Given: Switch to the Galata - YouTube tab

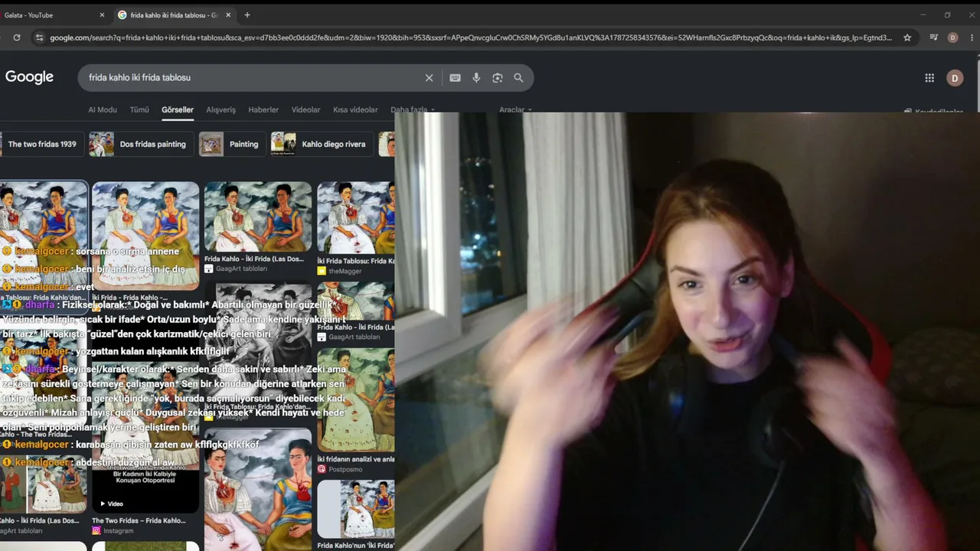Looking at the screenshot, I should (50, 15).
